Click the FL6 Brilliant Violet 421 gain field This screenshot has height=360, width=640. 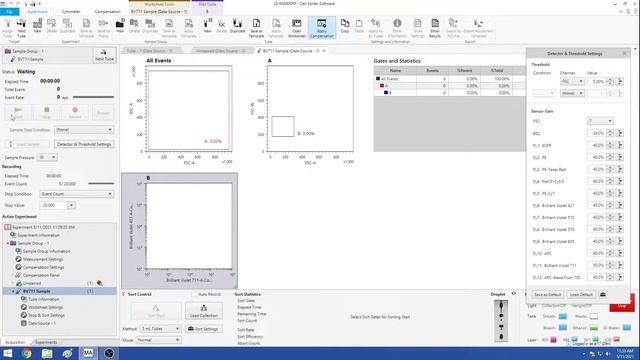(597, 205)
